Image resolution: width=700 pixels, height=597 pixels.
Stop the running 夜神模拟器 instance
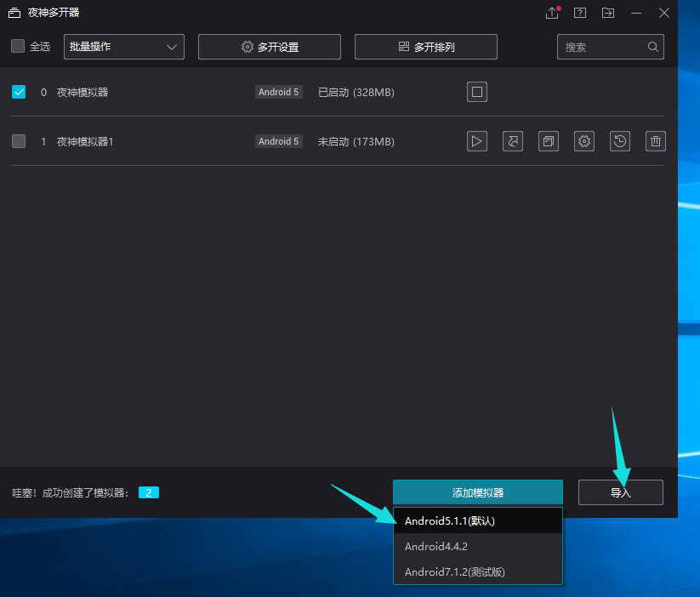click(477, 92)
